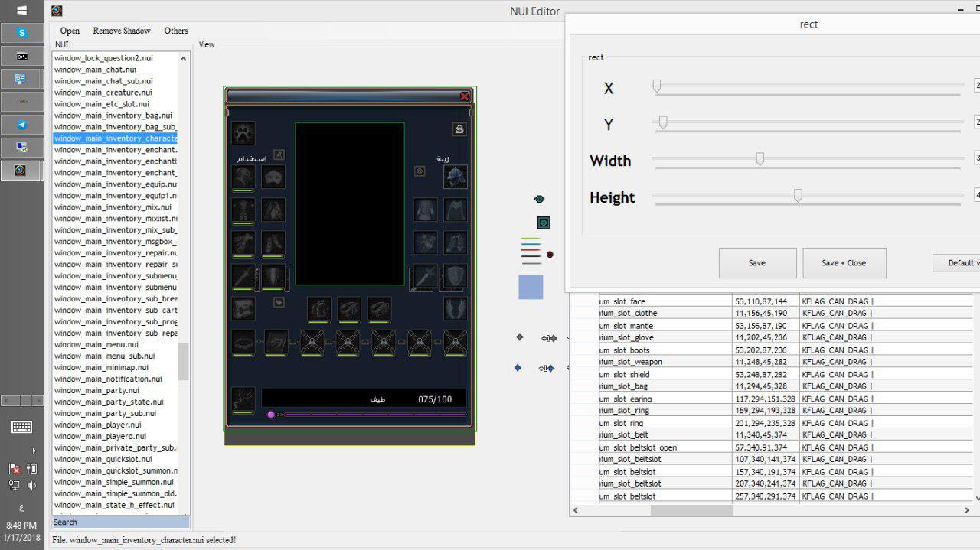Click the light blue square swatch
Viewport: 980px width, 550px height.
click(x=531, y=287)
